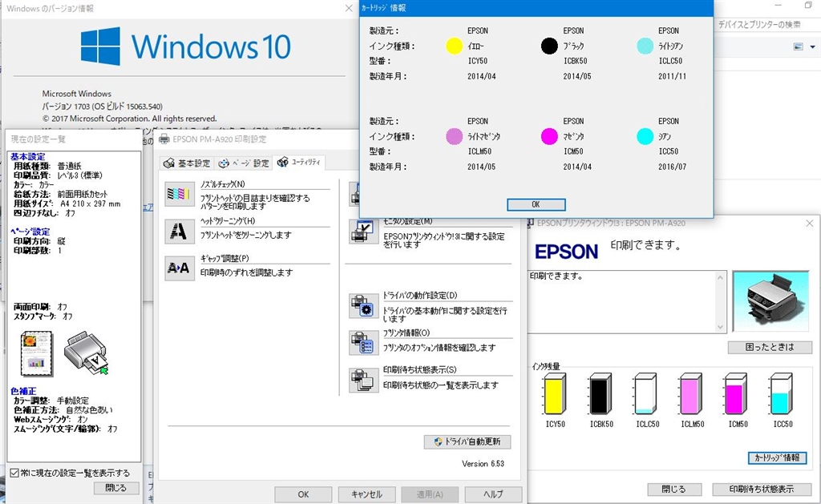Click black ブラック ink color circle
Viewport: 821px width, 504px height.
[x=549, y=46]
